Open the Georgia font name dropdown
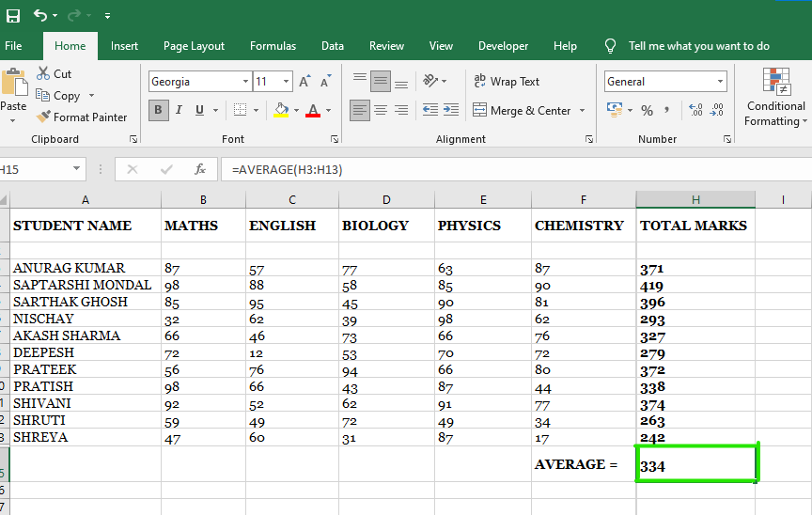The height and width of the screenshot is (515, 812). coord(245,82)
